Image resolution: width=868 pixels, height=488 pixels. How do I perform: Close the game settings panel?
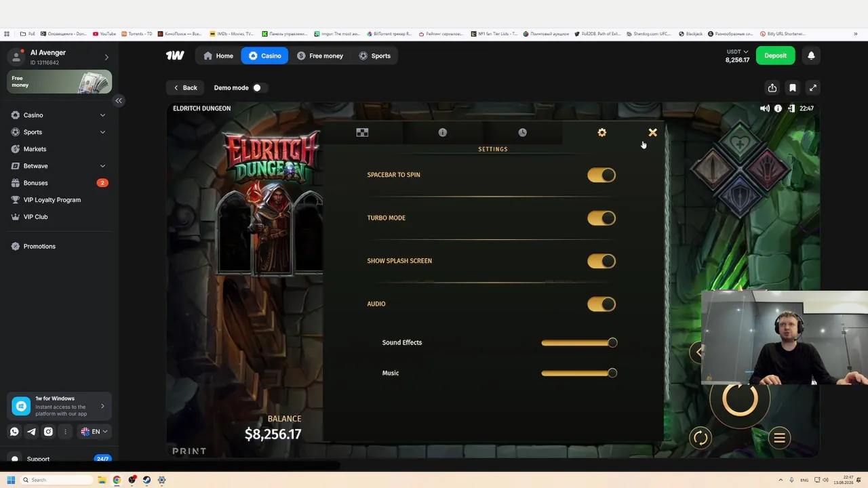tap(652, 132)
